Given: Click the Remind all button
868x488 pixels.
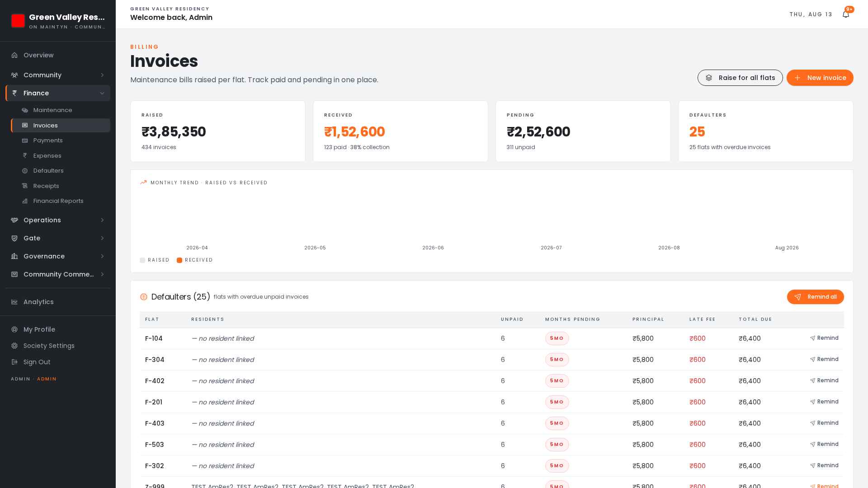Looking at the screenshot, I should coord(815,297).
